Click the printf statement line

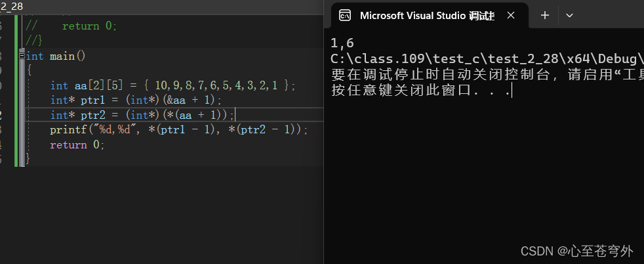(x=178, y=129)
